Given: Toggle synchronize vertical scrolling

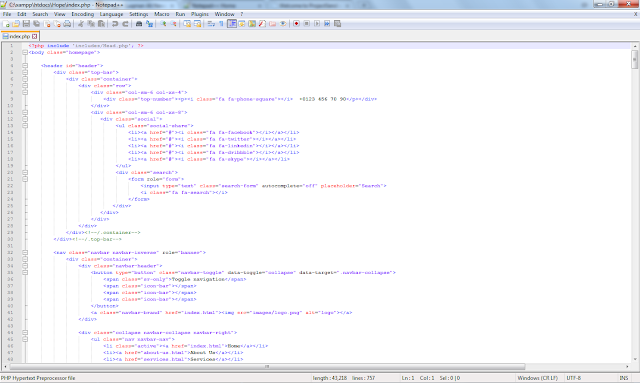Looking at the screenshot, I should [187, 24].
